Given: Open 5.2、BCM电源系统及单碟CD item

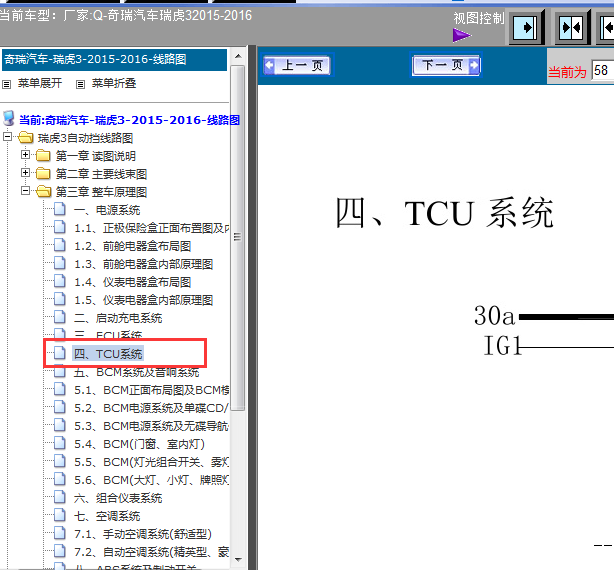Looking at the screenshot, I should (152, 408).
